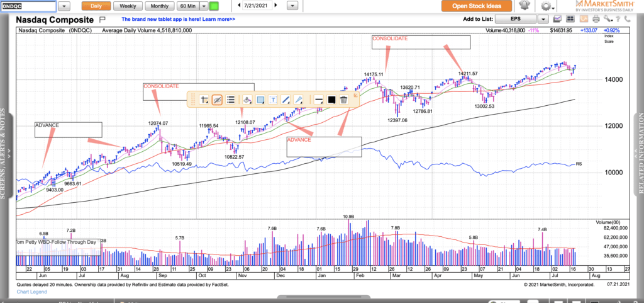This screenshot has width=644, height=303.
Task: Click the 10519.49 price low label
Action: (x=181, y=164)
